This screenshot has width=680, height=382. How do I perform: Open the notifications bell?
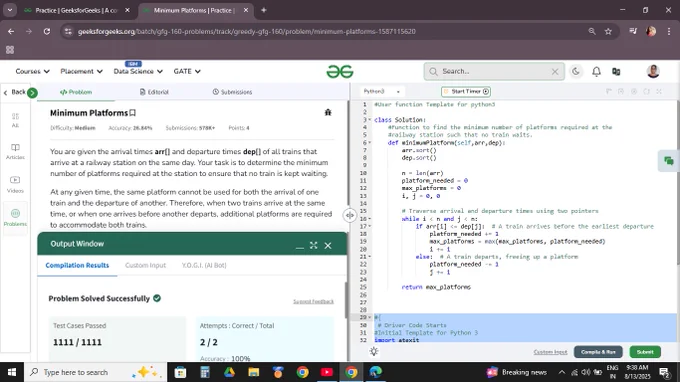596,72
